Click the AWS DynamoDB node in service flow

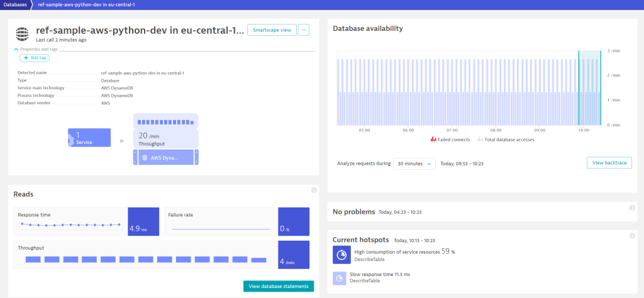point(165,158)
